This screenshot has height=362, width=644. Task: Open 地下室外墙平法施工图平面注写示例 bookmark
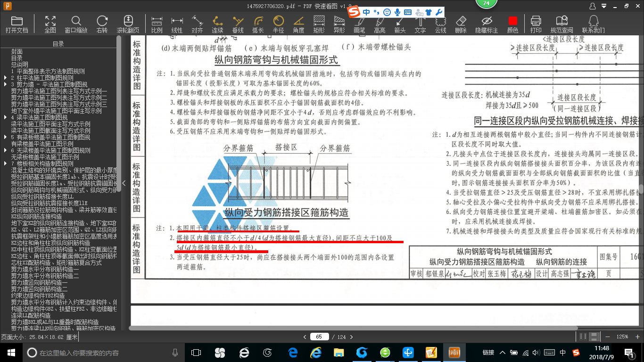tap(57, 111)
